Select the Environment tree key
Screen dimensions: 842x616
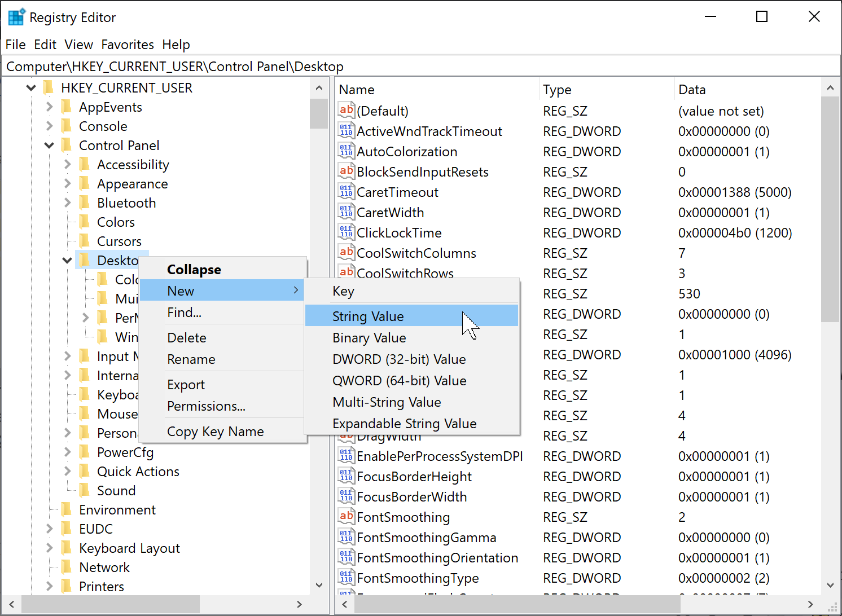(x=117, y=509)
